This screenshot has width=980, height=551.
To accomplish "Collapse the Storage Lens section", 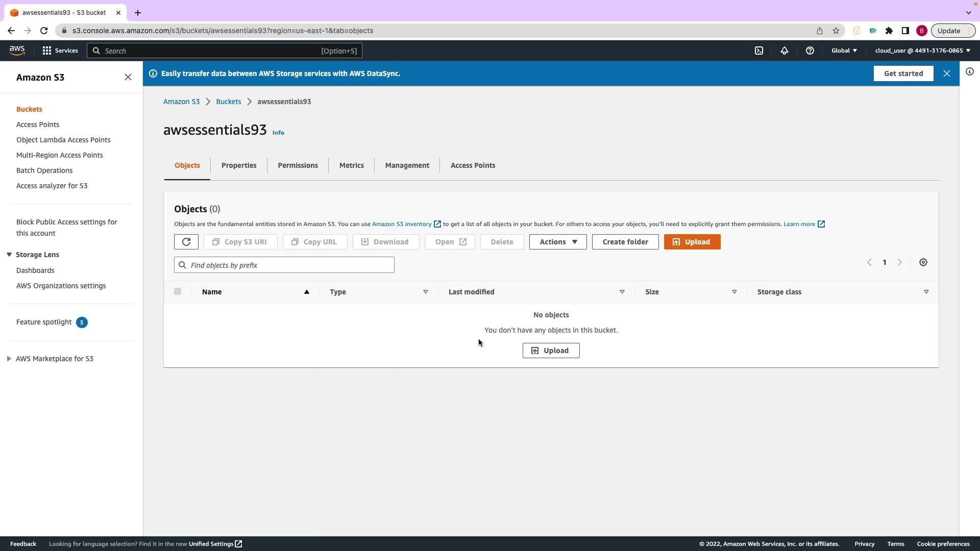I will [x=9, y=255].
